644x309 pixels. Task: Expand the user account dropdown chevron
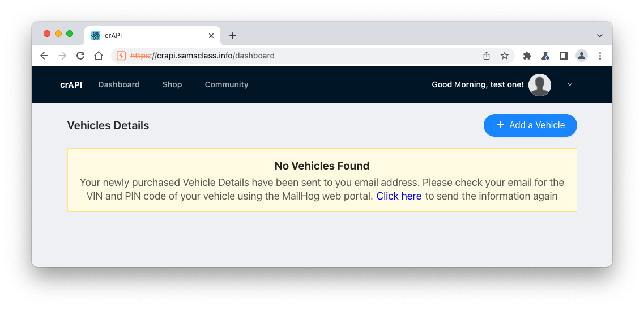[570, 84]
